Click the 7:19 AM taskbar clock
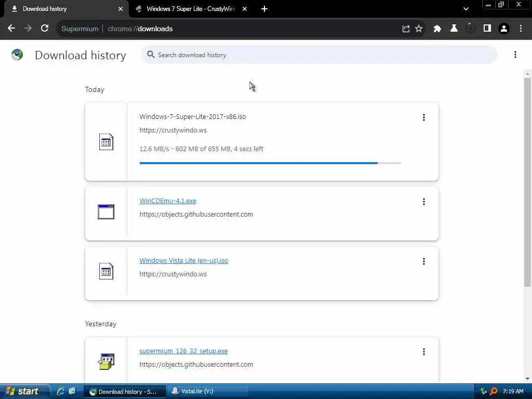The height and width of the screenshot is (399, 532). 513,391
